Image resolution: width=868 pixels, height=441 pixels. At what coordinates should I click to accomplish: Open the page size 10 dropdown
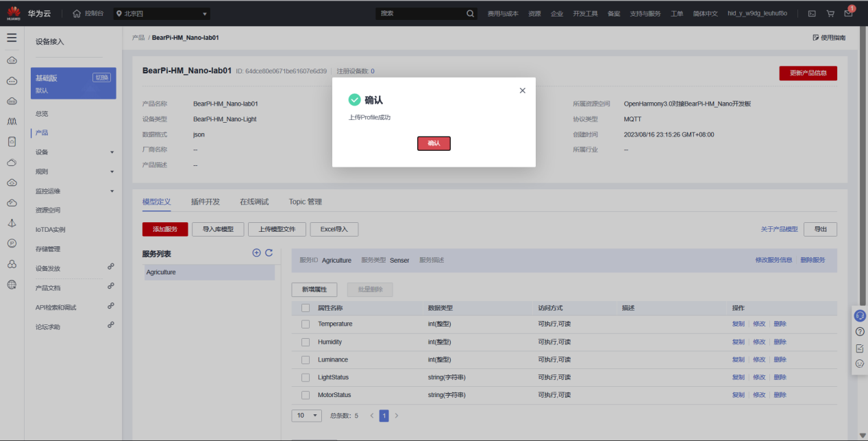tap(307, 416)
